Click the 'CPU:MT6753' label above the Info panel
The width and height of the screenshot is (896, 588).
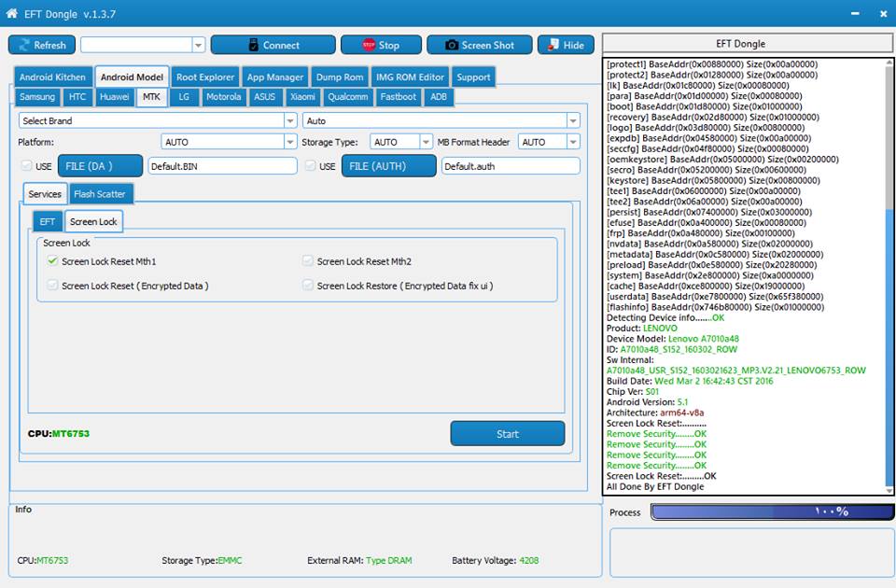coord(58,434)
